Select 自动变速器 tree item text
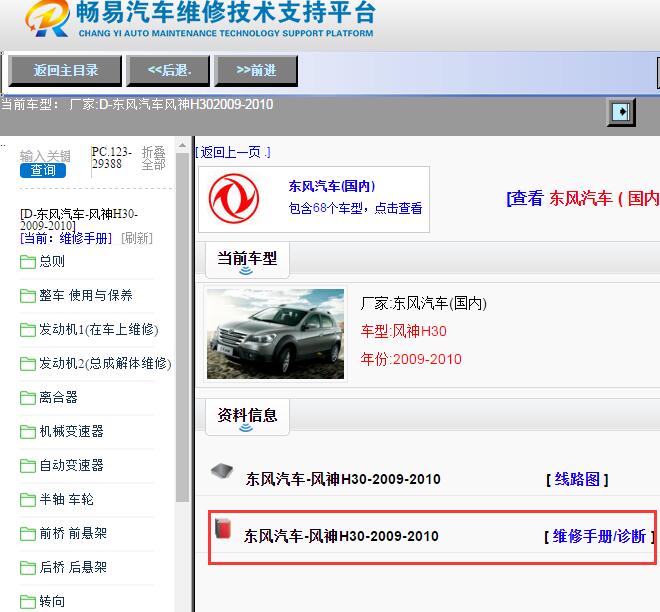 pyautogui.click(x=71, y=465)
